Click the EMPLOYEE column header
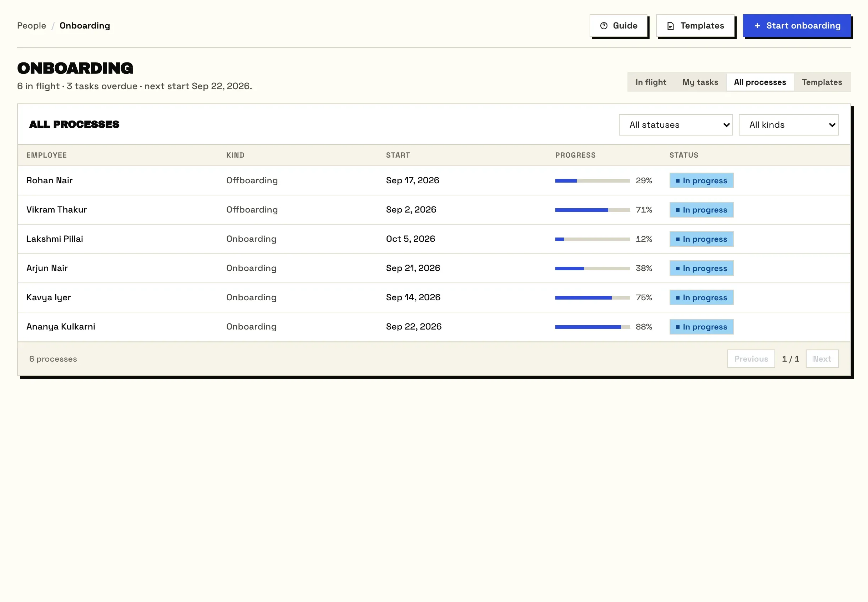 pyautogui.click(x=46, y=155)
